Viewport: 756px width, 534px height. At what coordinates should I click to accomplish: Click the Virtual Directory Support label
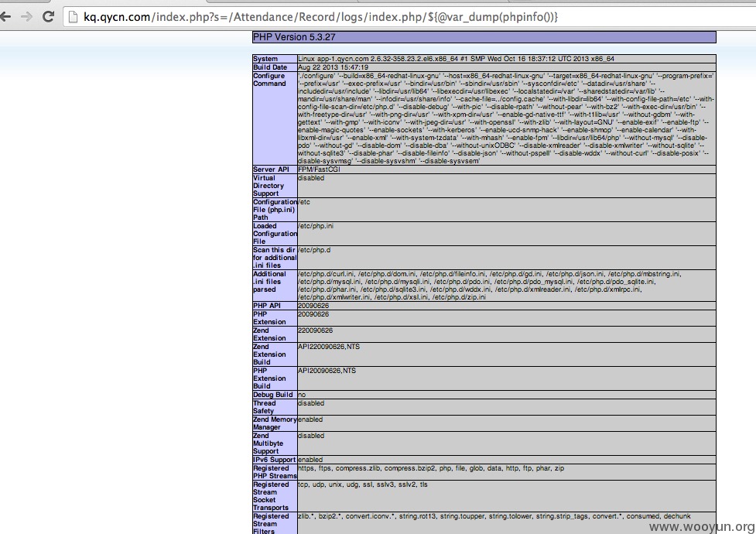coord(269,186)
